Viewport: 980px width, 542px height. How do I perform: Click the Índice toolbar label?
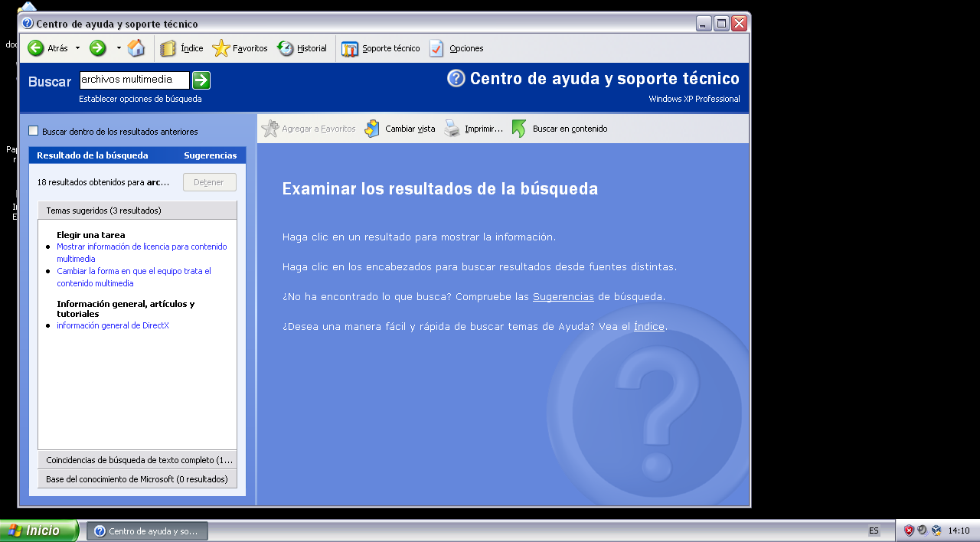192,48
